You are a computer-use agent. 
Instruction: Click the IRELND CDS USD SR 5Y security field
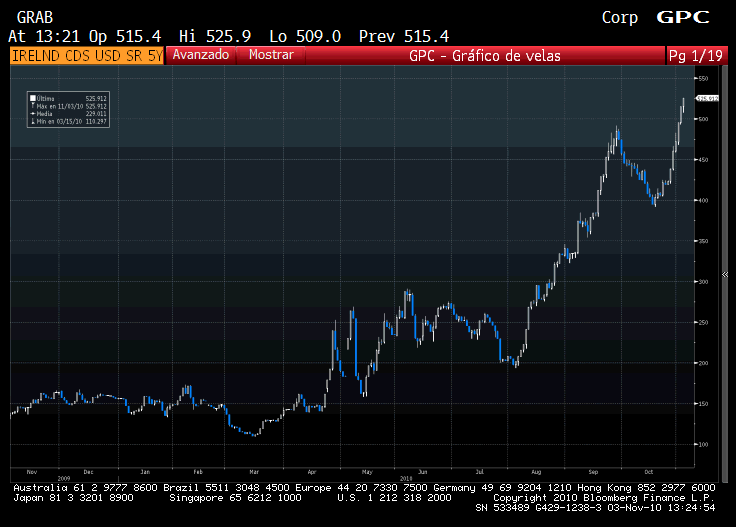click(x=87, y=55)
